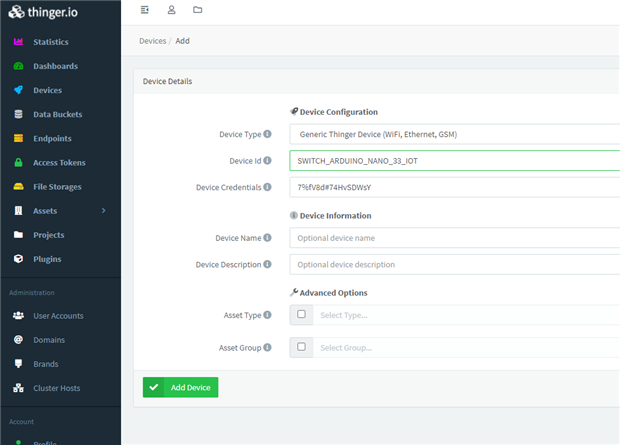
Task: Open the Projects menu item
Action: click(x=49, y=235)
